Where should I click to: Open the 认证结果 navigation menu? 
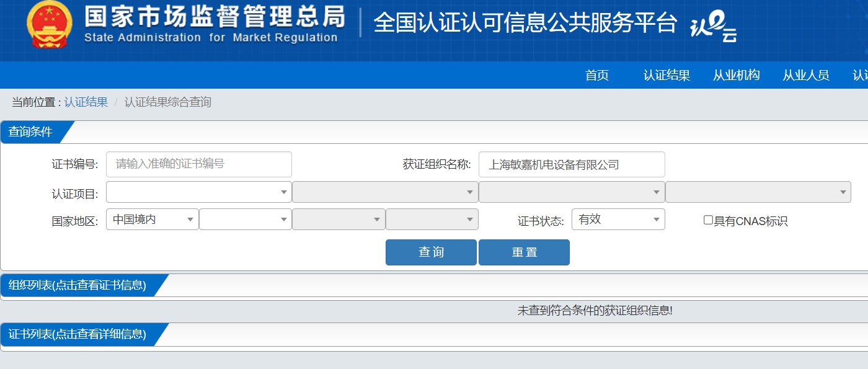(x=667, y=75)
